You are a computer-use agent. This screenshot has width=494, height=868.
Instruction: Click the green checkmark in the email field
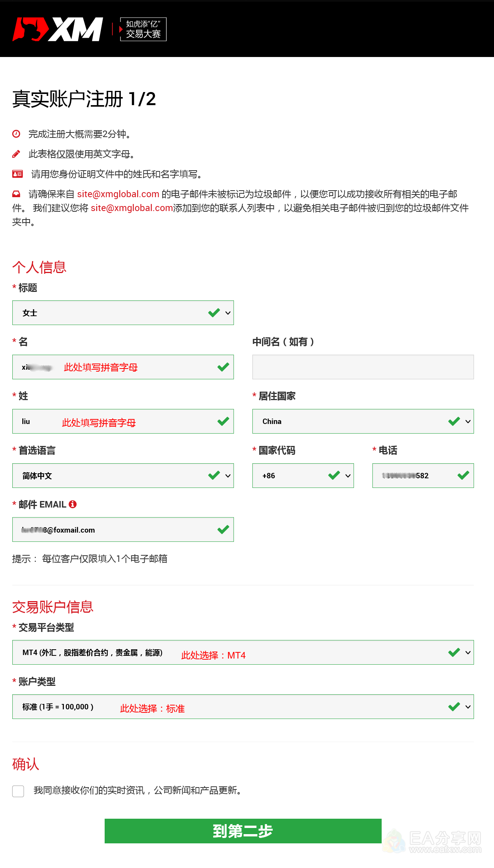pos(223,530)
